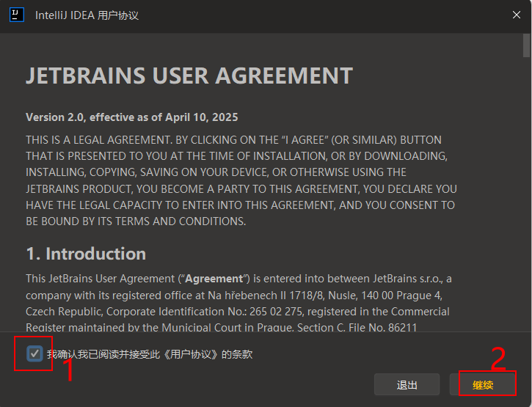532x407 pixels.
Task: Click 'BE BOUND BY ITS TERMS AND CONDITIONS.' line
Action: [136, 221]
